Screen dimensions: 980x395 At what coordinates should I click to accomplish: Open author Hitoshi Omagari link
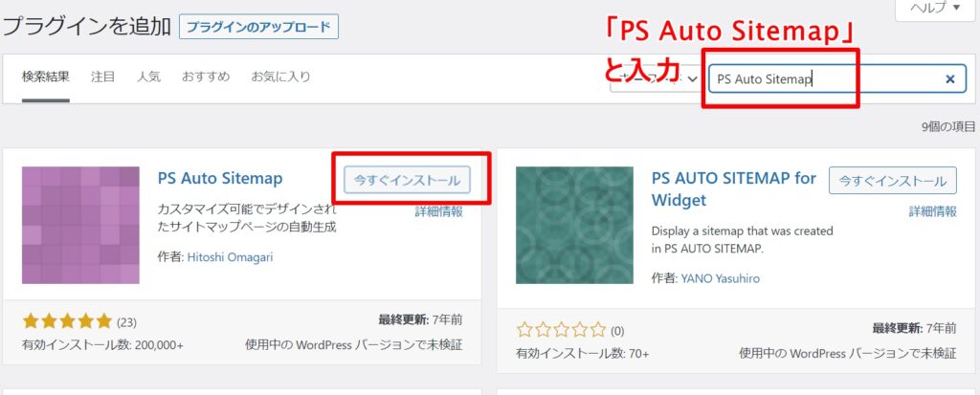230,257
